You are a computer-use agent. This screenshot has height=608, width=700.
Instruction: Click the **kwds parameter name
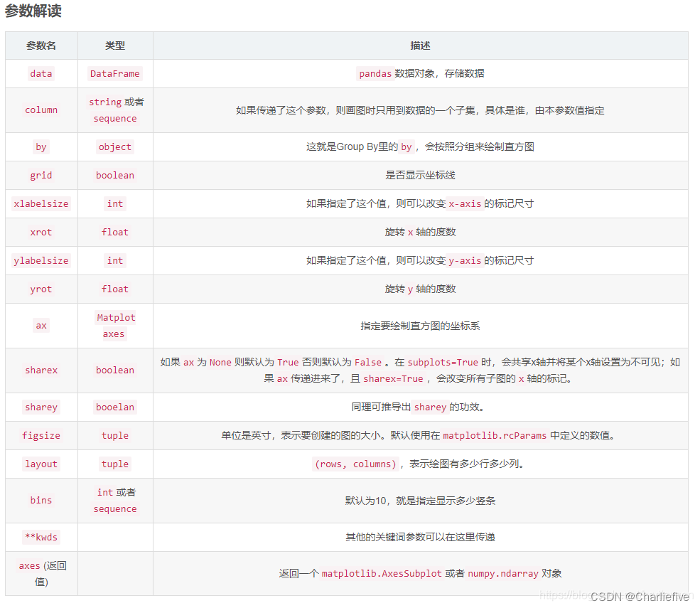click(41, 537)
